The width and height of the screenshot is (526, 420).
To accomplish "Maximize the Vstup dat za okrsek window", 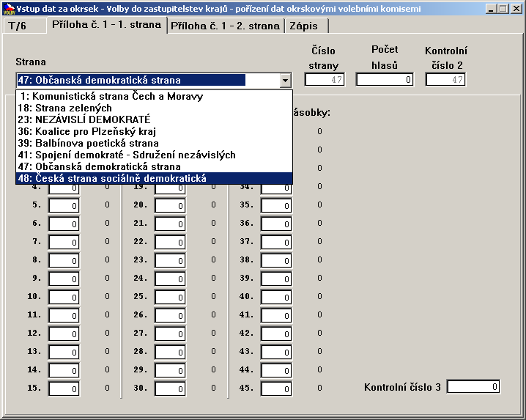I will 503,9.
